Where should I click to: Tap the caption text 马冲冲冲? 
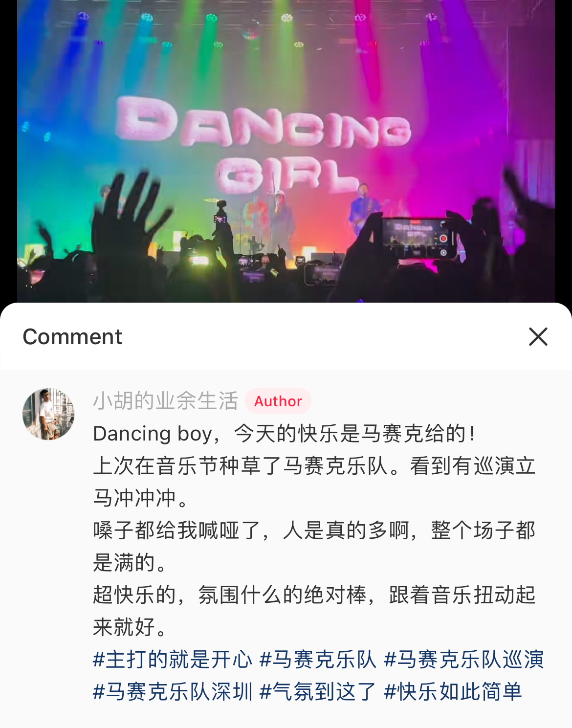tap(141, 498)
